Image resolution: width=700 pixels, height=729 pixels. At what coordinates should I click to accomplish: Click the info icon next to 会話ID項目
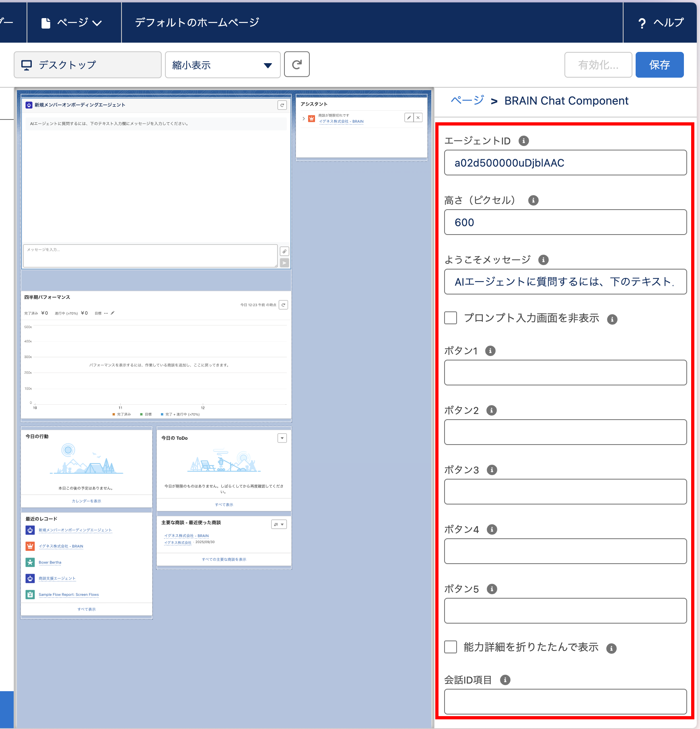pos(505,680)
